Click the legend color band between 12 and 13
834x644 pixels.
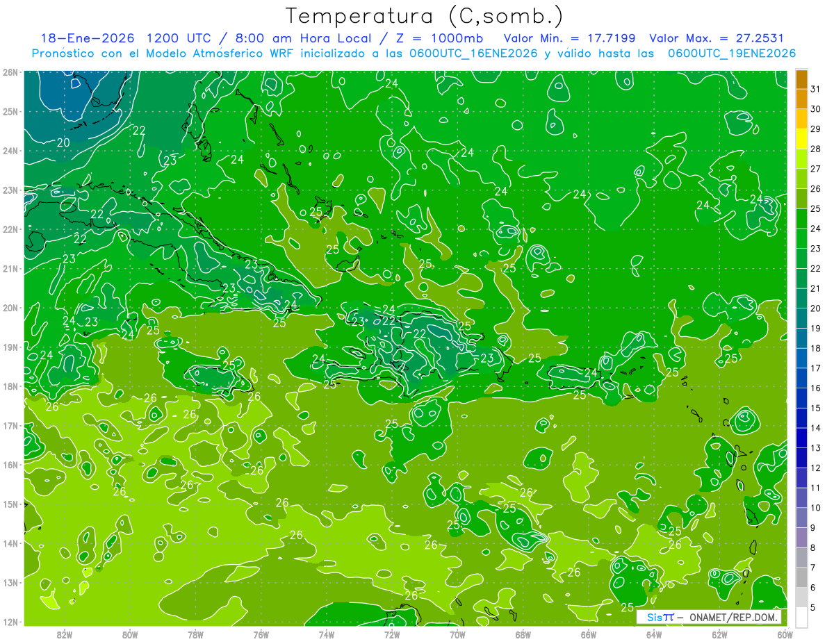801,458
